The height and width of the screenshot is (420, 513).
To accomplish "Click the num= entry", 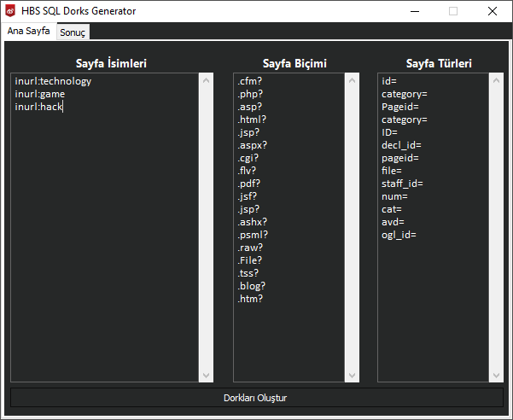I will [394, 196].
